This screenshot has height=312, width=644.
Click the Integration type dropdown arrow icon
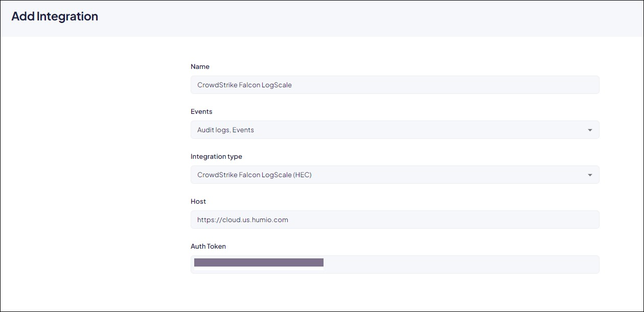pyautogui.click(x=590, y=175)
